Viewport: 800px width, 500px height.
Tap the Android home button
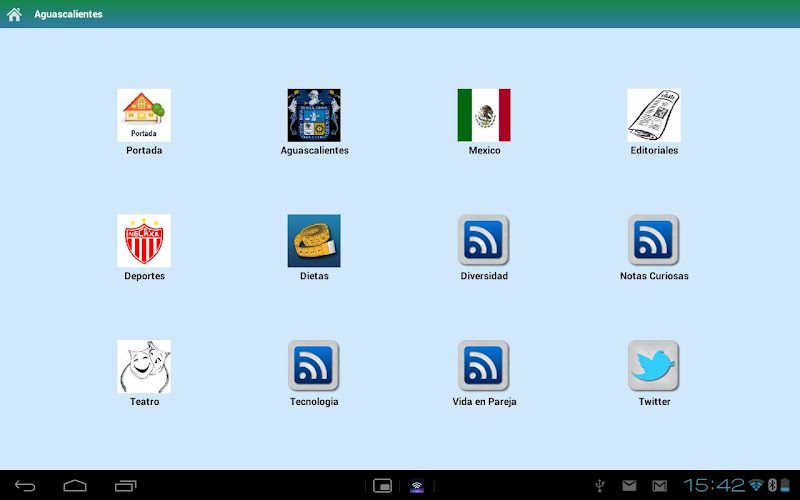click(x=75, y=486)
